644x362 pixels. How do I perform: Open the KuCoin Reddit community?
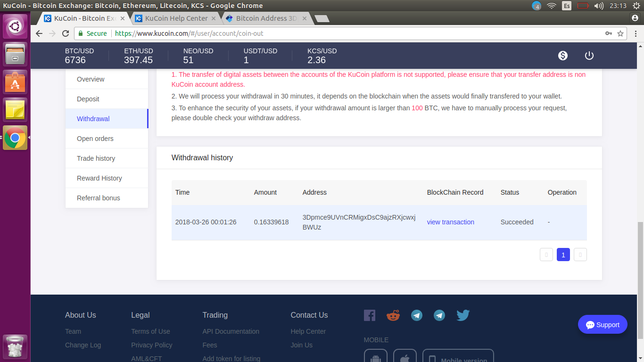(x=393, y=315)
